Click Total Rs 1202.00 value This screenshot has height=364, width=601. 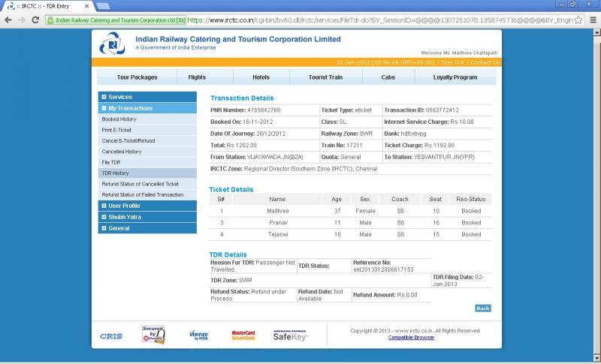241,146
